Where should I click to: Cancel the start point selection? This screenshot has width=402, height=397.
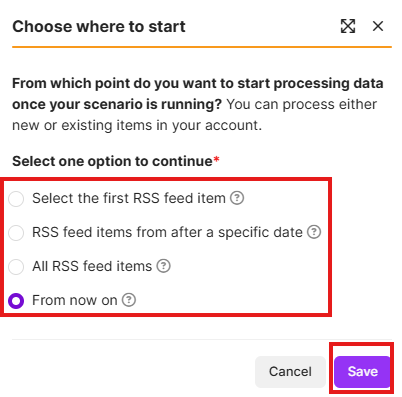coord(290,372)
